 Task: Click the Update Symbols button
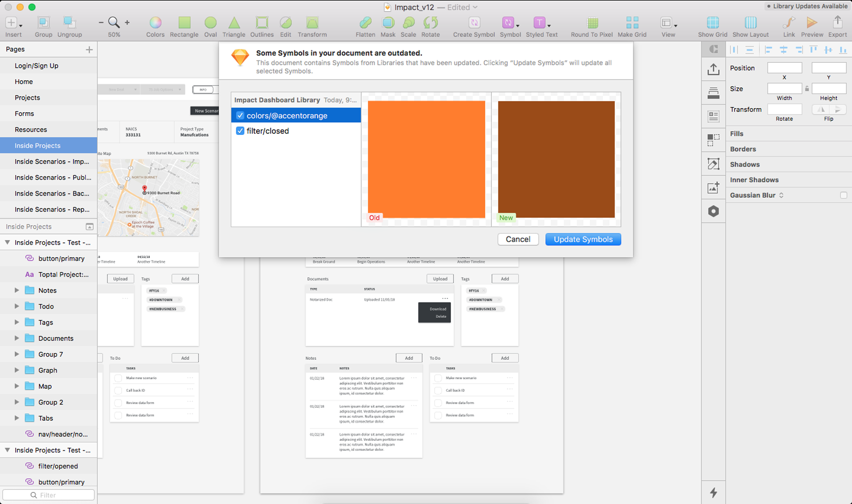(x=583, y=239)
